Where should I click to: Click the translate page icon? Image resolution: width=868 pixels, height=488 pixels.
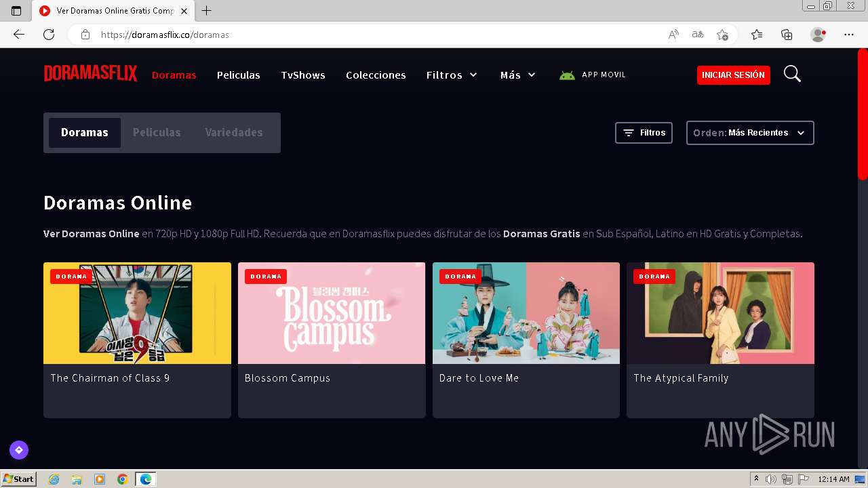tap(698, 35)
